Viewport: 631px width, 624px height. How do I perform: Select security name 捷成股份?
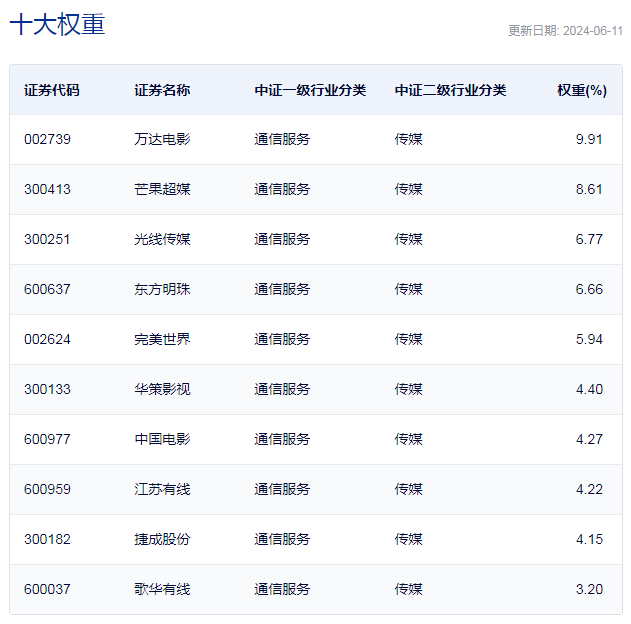(x=162, y=539)
